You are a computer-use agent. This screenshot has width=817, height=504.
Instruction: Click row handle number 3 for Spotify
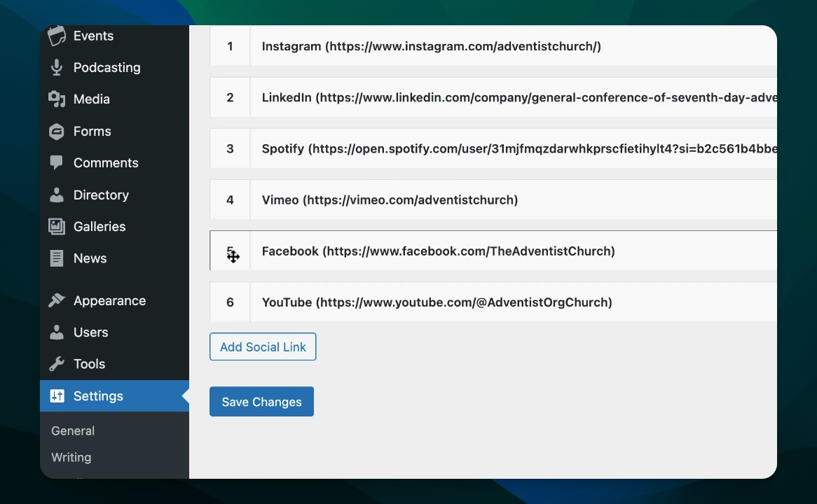pos(230,148)
